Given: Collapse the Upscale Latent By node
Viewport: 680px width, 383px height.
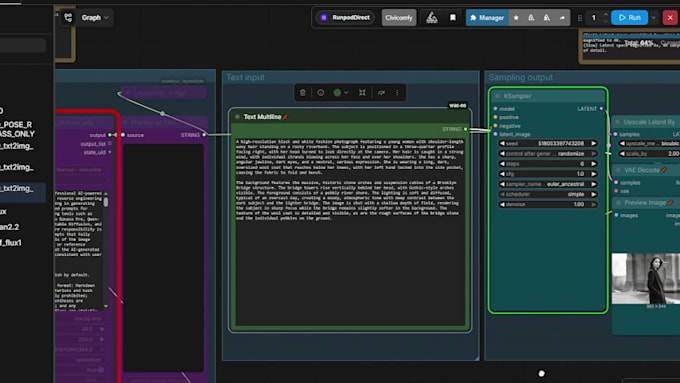Looking at the screenshot, I should point(618,122).
